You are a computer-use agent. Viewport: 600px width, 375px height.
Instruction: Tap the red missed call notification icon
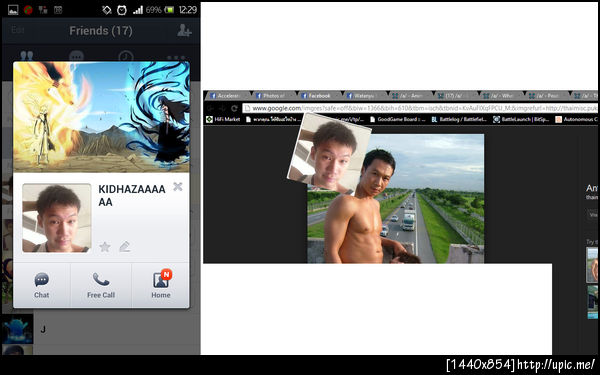(28, 10)
